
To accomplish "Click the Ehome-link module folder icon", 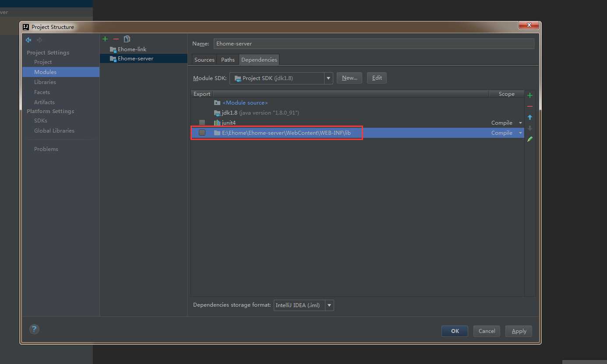I will (113, 49).
